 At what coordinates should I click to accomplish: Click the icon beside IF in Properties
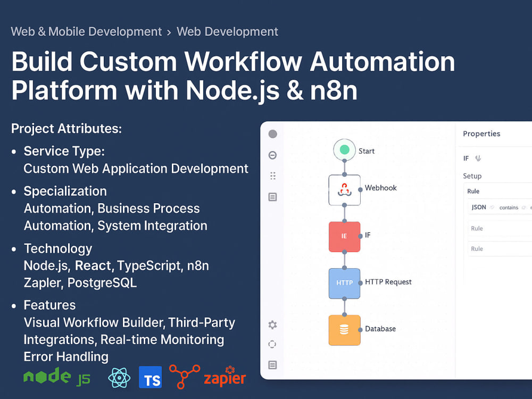(x=478, y=158)
